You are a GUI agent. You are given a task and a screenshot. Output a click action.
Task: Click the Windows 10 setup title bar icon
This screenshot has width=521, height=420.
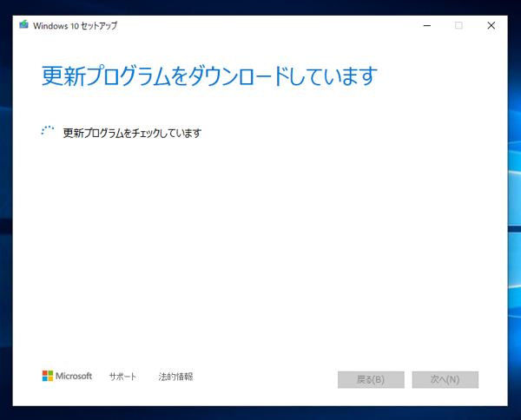(x=23, y=24)
